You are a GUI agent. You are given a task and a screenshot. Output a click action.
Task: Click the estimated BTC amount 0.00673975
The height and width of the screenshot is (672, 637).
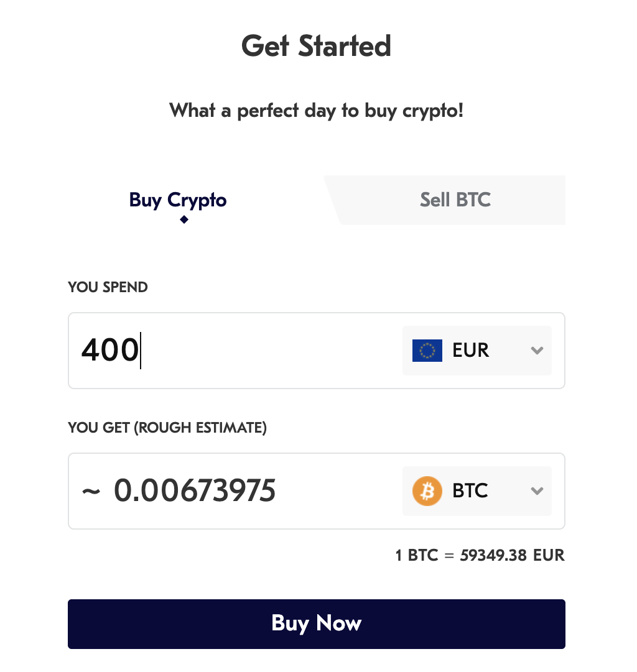(195, 491)
